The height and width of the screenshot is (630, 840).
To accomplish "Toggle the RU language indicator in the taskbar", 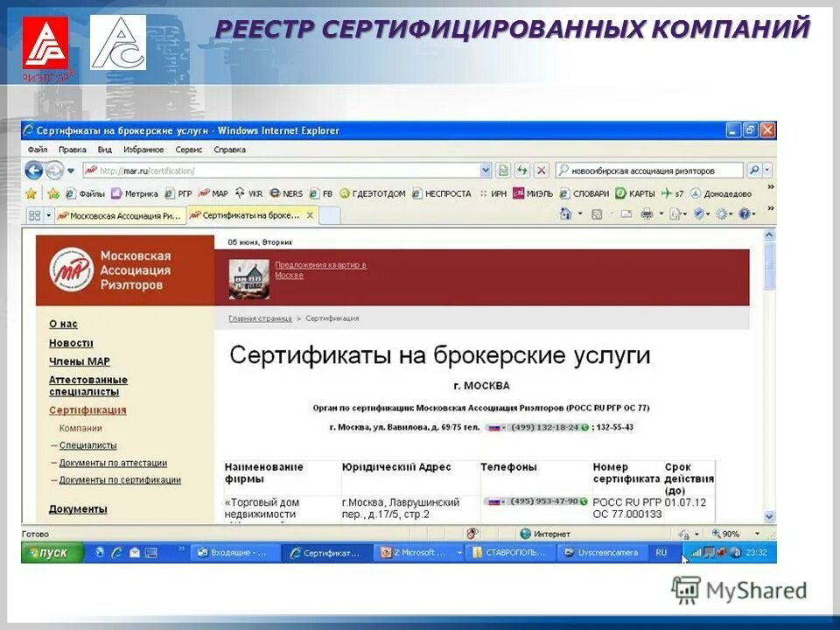I will pyautogui.click(x=663, y=552).
